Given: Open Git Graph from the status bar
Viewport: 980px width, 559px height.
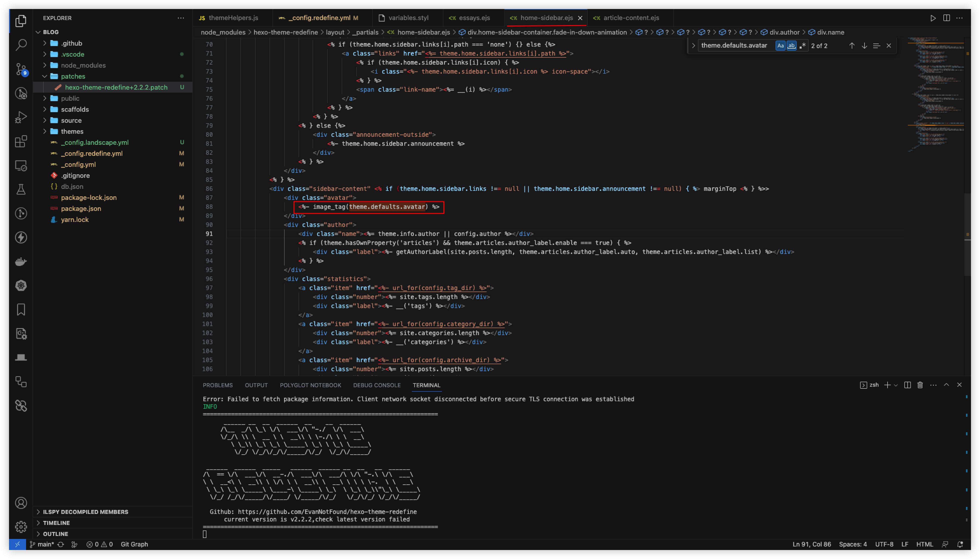Looking at the screenshot, I should point(134,544).
